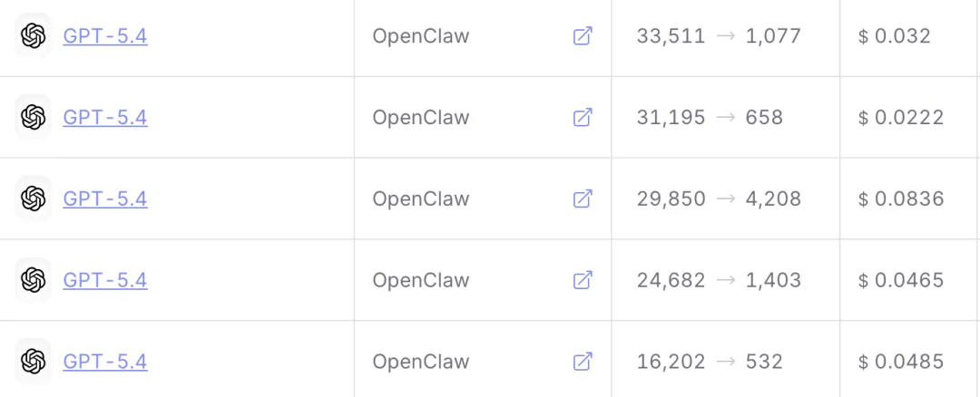
Task: Open external link icon in the 16,202 tokens row
Action: 583,362
